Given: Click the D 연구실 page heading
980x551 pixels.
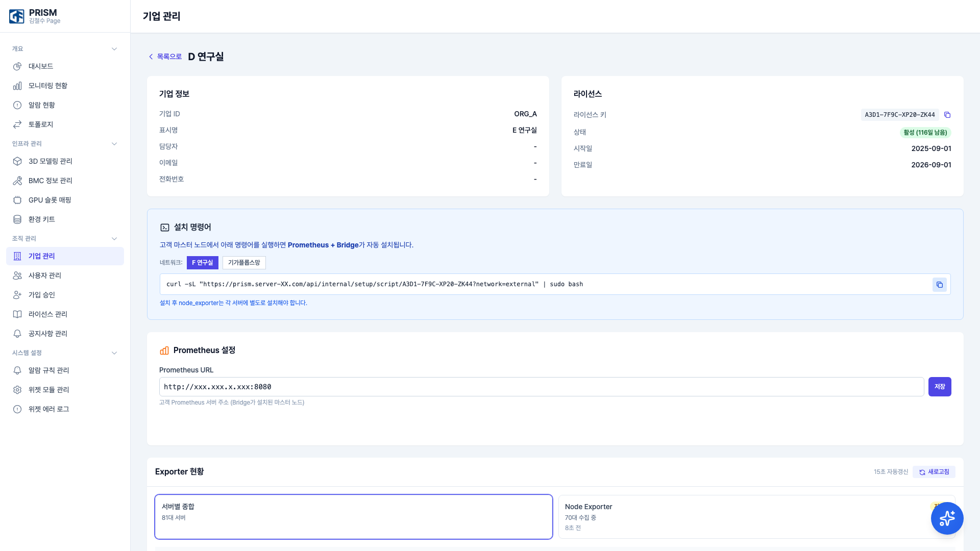Looking at the screenshot, I should pyautogui.click(x=206, y=57).
